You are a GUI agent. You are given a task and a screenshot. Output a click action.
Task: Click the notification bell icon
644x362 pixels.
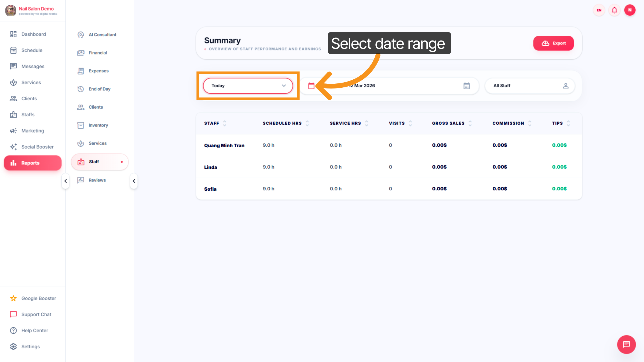point(614,10)
